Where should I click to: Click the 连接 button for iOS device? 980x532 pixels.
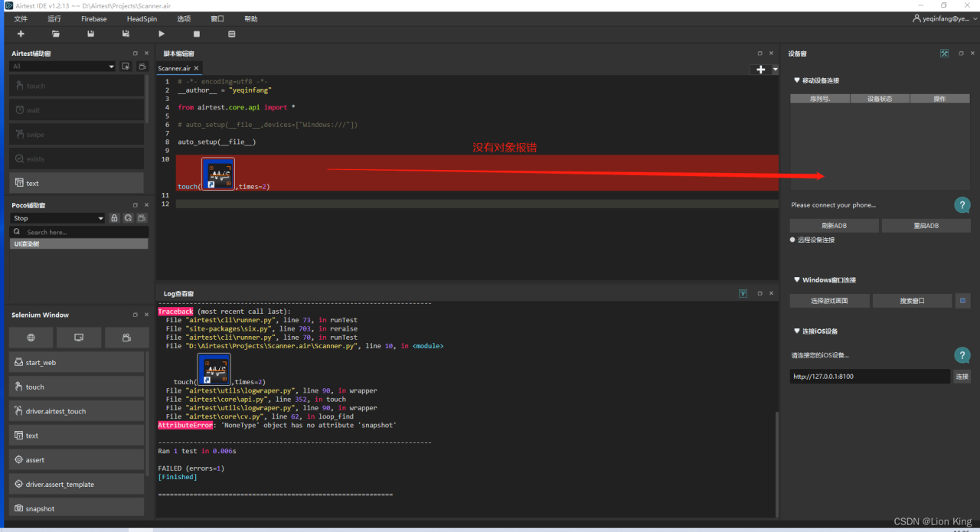pyautogui.click(x=962, y=377)
